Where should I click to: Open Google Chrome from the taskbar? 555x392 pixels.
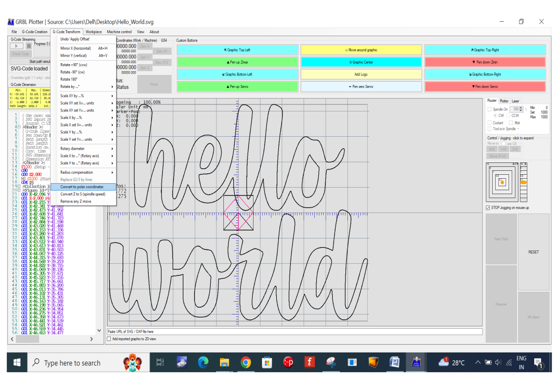[246, 362]
